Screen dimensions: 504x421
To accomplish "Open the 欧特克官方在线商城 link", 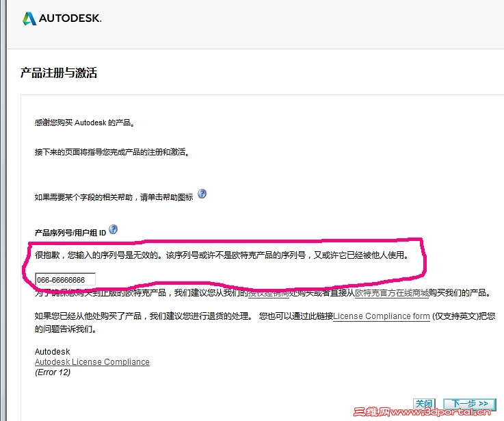I will [391, 293].
